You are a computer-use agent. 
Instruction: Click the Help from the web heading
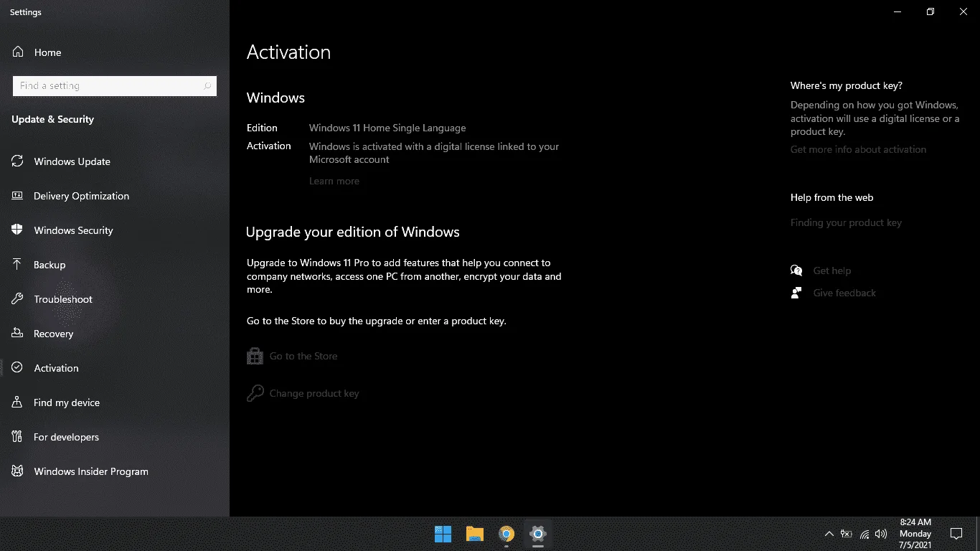(x=832, y=197)
